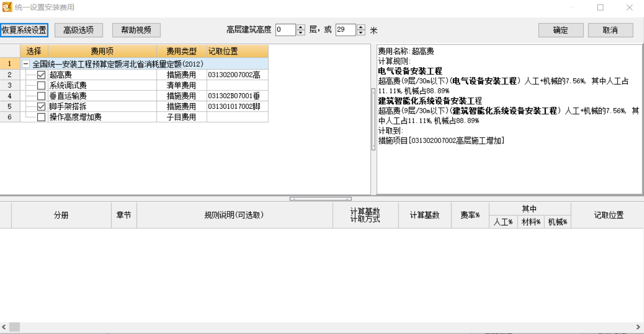Click the 措施项目[031302007002高层施工增加] text
The width and height of the screenshot is (644, 334).
point(441,141)
